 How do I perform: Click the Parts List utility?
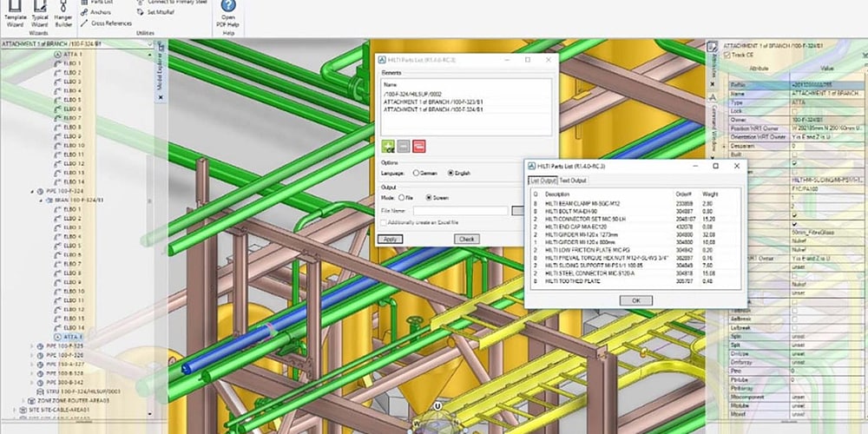(x=97, y=3)
